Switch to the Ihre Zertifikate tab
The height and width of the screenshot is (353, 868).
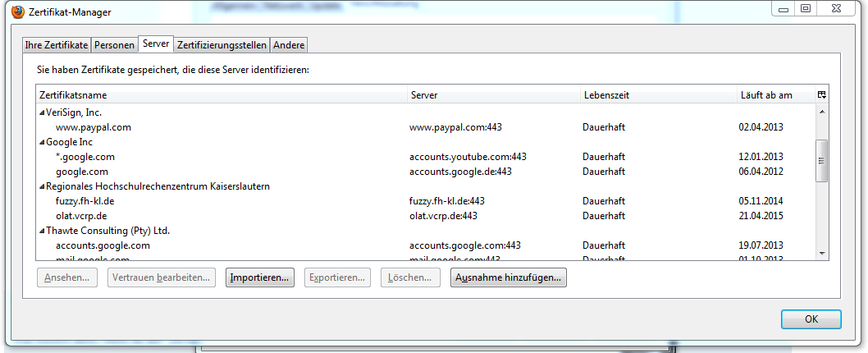(x=57, y=45)
